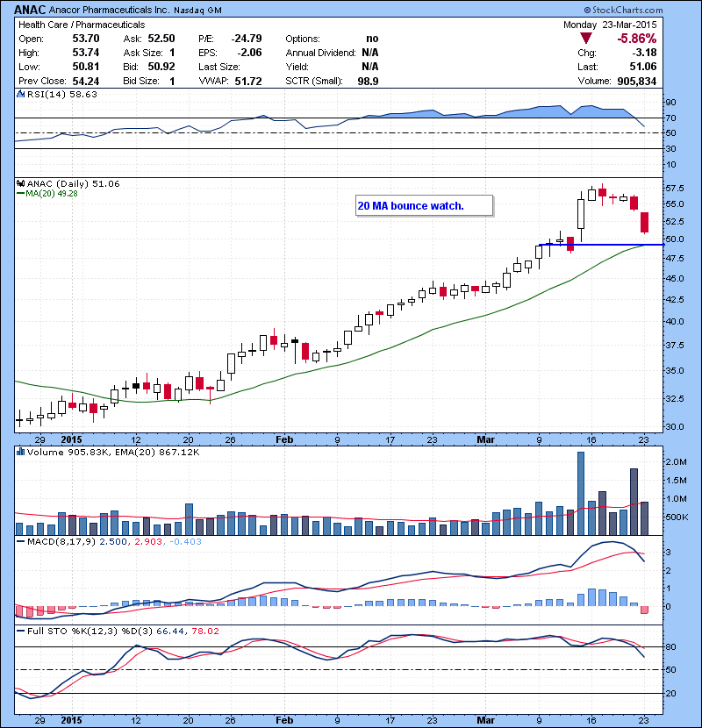
Task: Click the Options value 'no'
Action: (x=372, y=39)
